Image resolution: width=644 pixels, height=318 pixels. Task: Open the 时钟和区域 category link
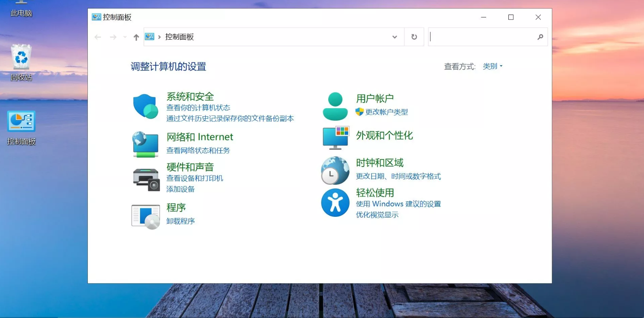pyautogui.click(x=380, y=162)
